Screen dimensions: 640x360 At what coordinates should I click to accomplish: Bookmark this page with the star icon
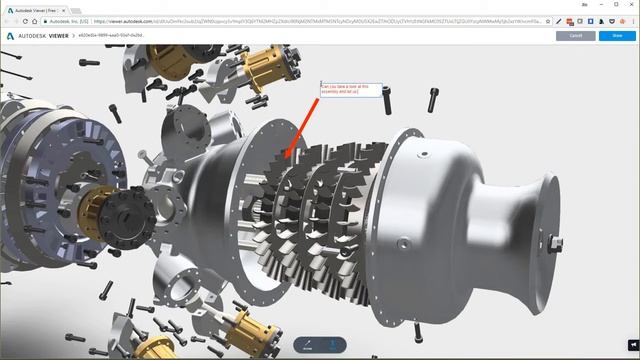tap(548, 21)
